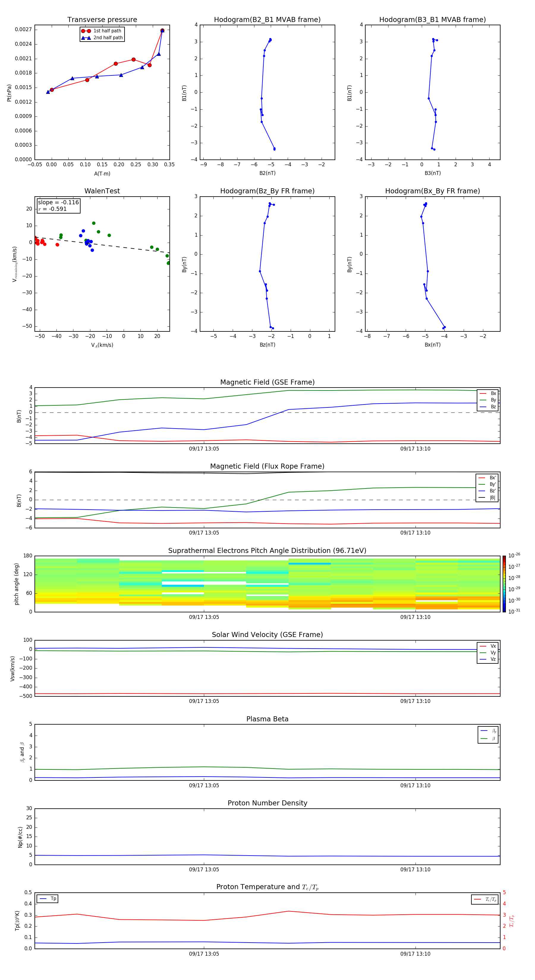The image size is (535, 980).
Task: Click the 'Pt(nPa)' y-axis label
Action: pyautogui.click(x=9, y=93)
